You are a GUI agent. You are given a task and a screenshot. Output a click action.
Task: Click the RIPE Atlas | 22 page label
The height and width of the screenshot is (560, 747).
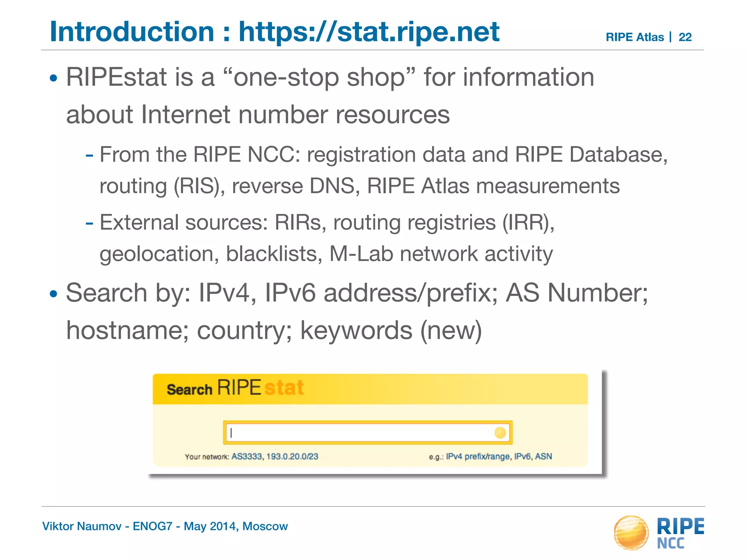click(649, 37)
